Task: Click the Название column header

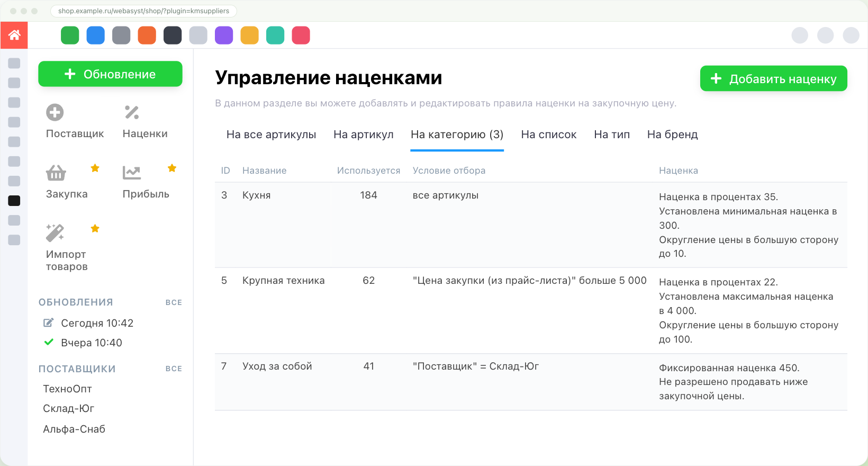Action: tap(265, 171)
